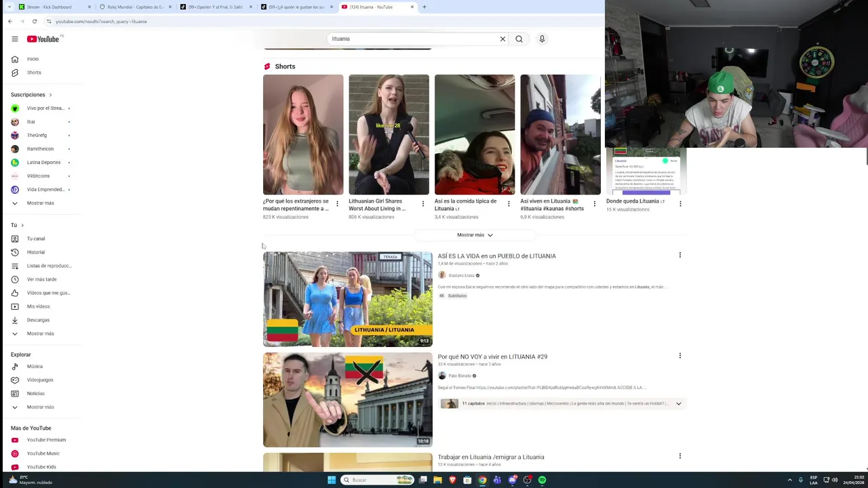Open Pato Bonato channel link
The width and height of the screenshot is (868, 488).
tap(460, 375)
